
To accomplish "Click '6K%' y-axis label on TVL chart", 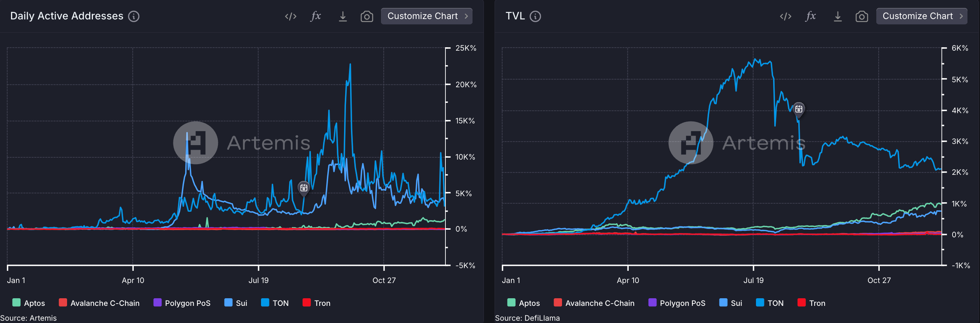I will tap(959, 48).
